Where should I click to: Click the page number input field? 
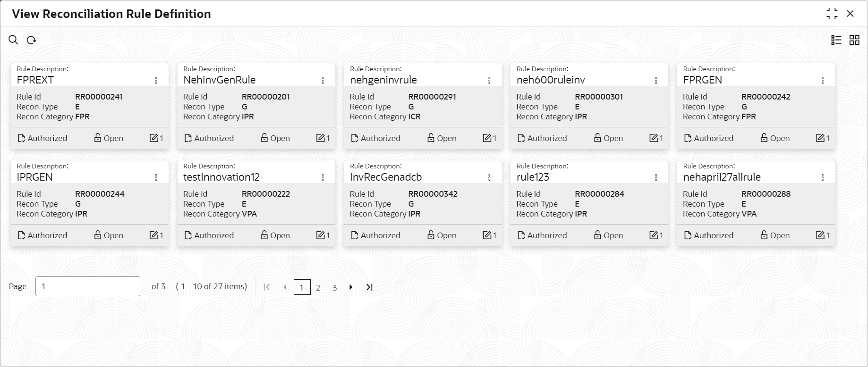[88, 286]
